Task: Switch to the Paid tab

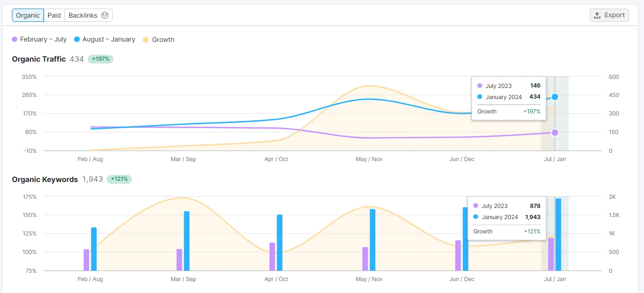Action: pyautogui.click(x=54, y=15)
